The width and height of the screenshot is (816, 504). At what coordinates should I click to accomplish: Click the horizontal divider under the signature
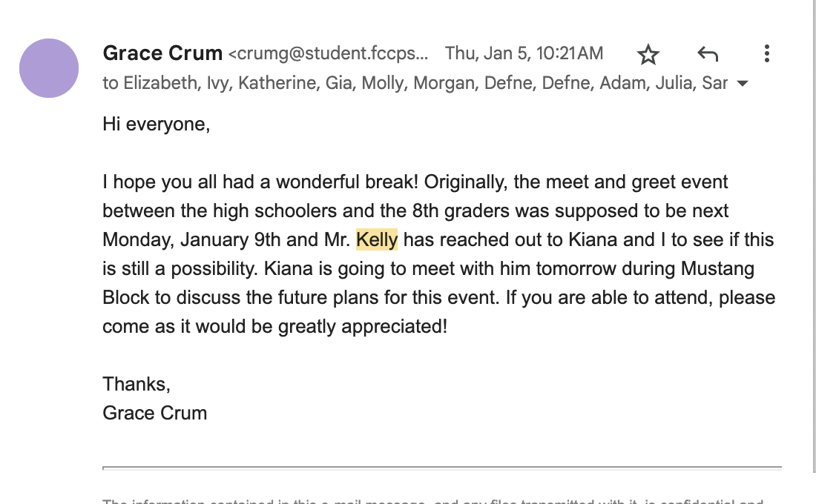point(441,468)
